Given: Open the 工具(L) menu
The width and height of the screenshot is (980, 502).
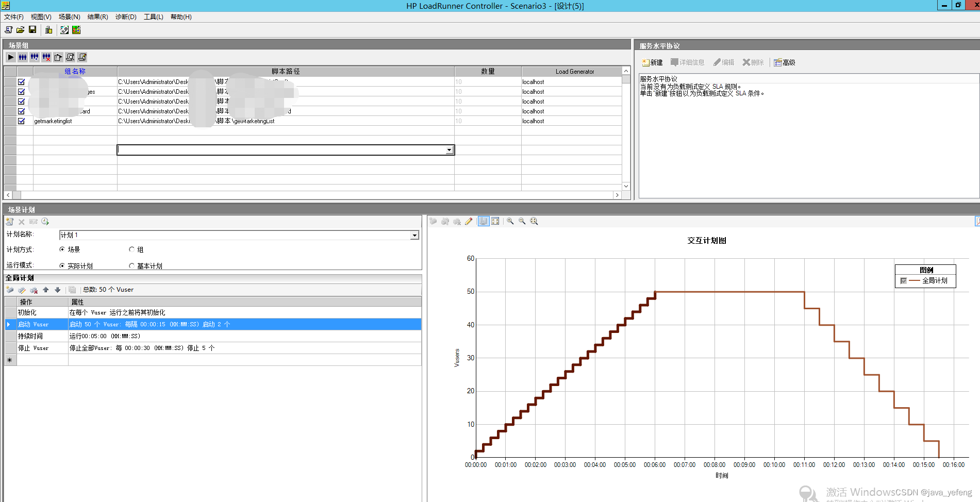Looking at the screenshot, I should (x=154, y=17).
